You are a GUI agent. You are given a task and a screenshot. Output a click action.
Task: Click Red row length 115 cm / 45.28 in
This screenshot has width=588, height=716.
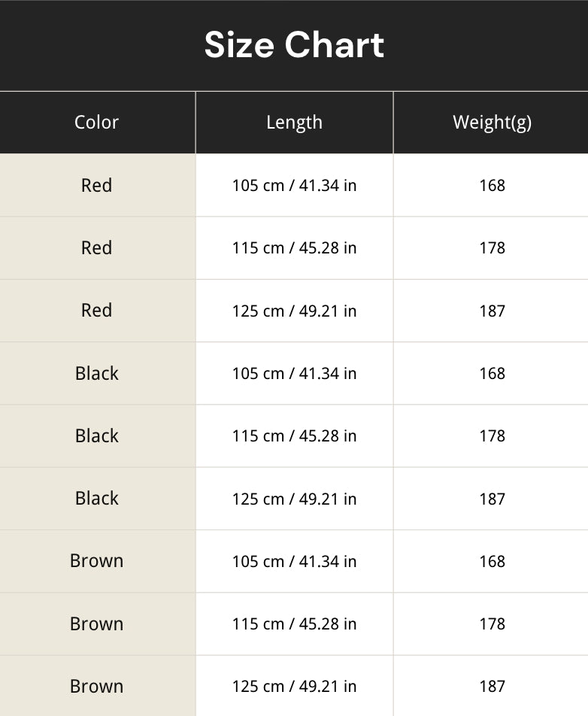point(294,248)
